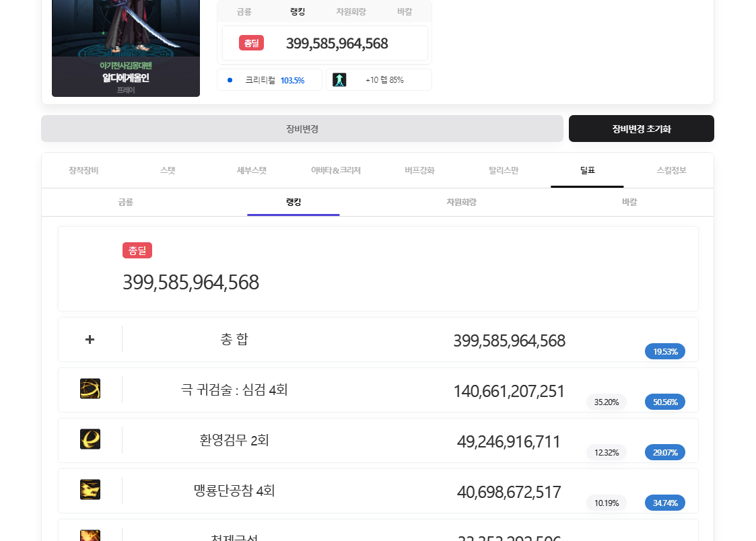Viewport: 756px width, 541px height.
Task: Click the 환영검무 skill icon
Action: [90, 439]
